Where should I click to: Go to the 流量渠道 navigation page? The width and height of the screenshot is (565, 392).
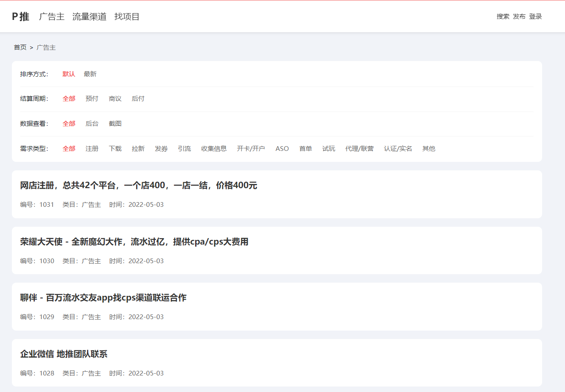click(x=89, y=17)
